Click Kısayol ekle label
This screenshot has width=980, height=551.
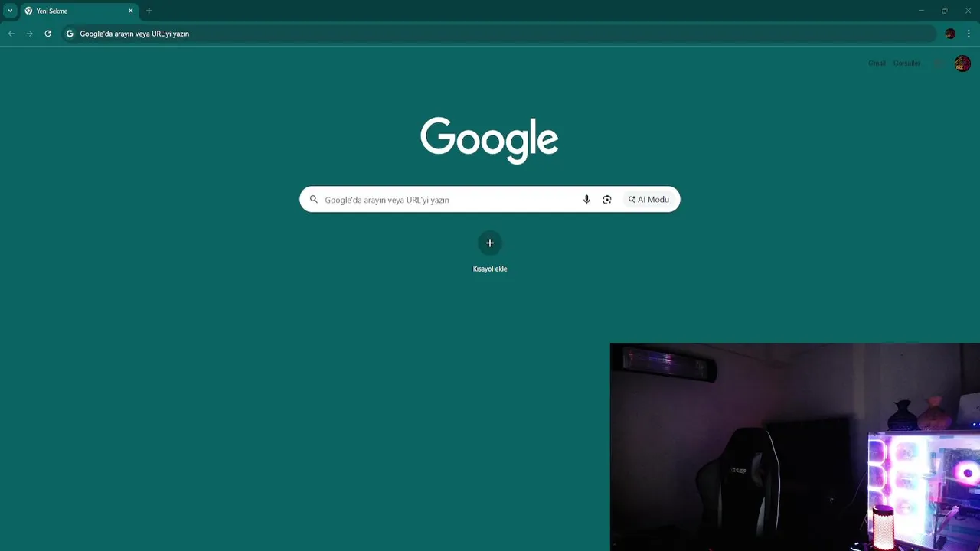(x=490, y=269)
